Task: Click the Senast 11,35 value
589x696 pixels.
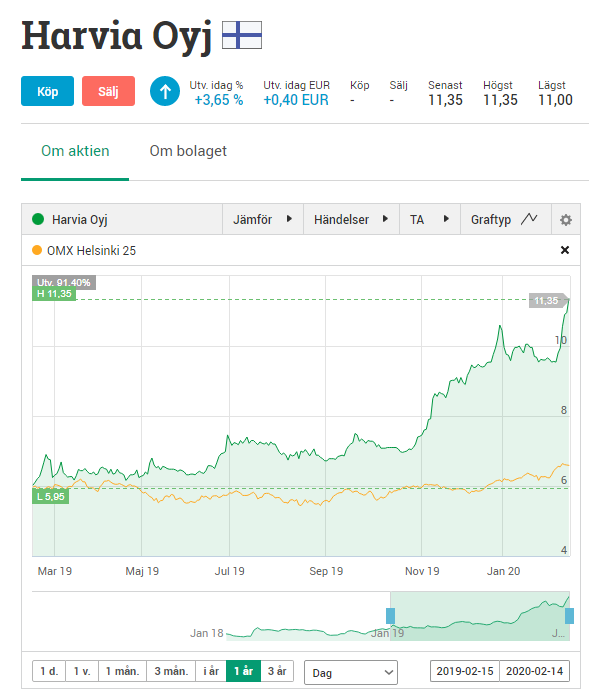Action: [445, 100]
